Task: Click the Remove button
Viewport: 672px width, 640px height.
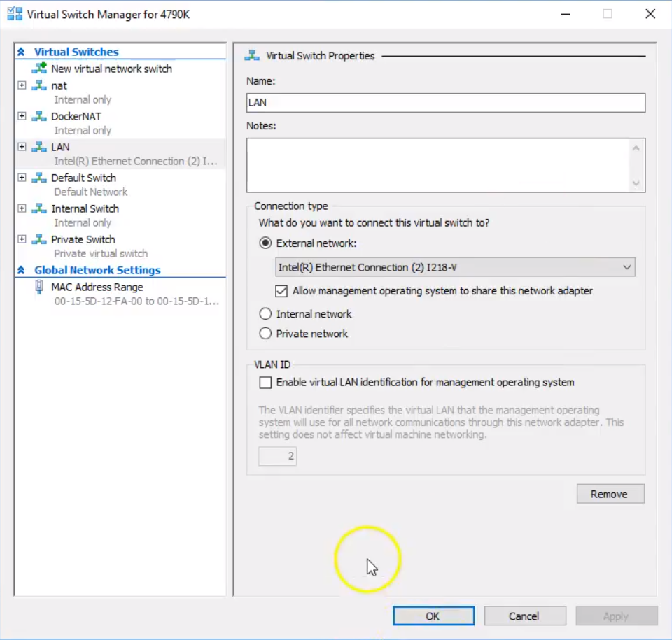Action: 610,493
